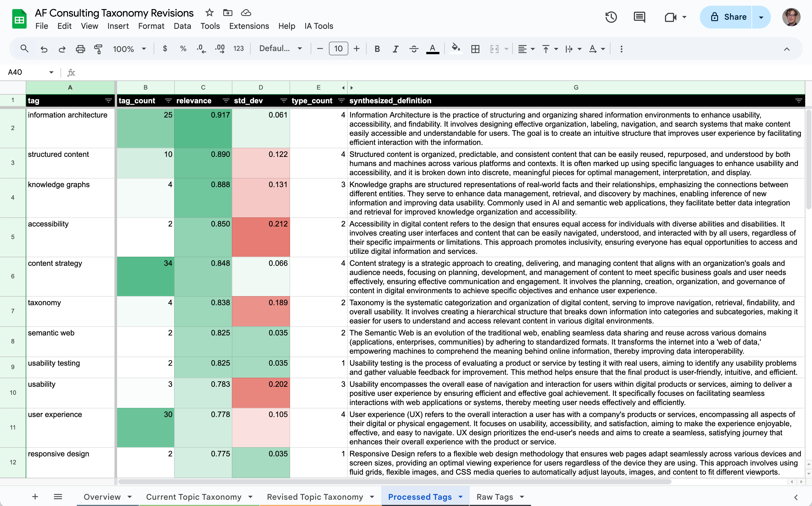The width and height of the screenshot is (812, 506).
Task: Toggle italic formatting
Action: pyautogui.click(x=395, y=49)
